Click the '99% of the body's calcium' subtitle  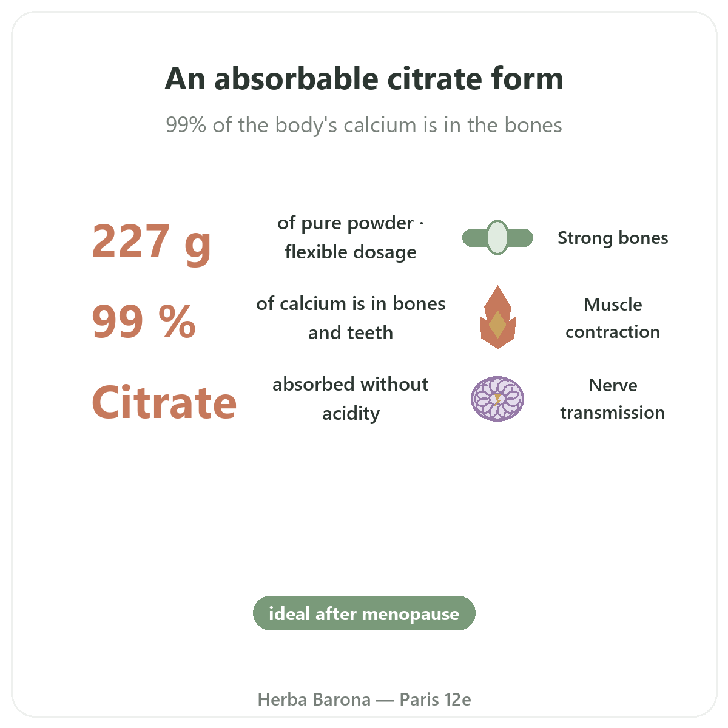pyautogui.click(x=364, y=125)
